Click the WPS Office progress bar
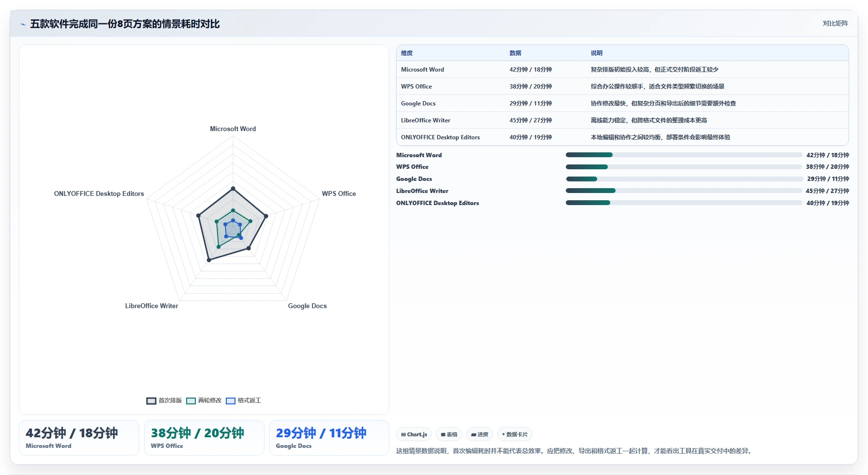The image size is (868, 475). click(684, 167)
